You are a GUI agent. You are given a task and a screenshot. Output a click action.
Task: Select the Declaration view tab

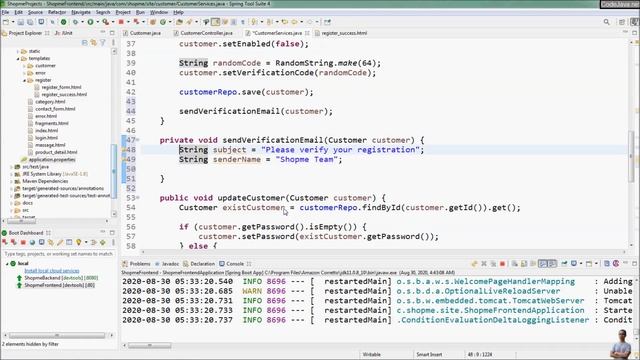coord(199,264)
